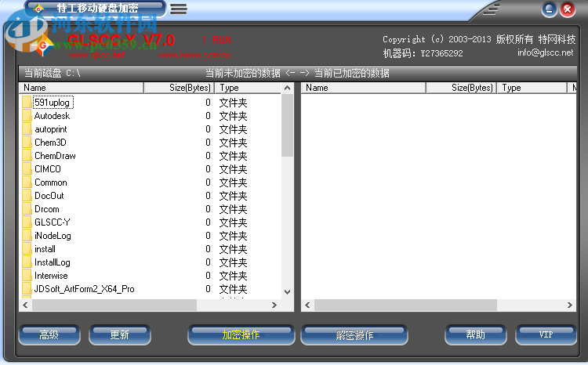Screen dimensions: 588x365
Task: Sort left list by Size(Bytes) column header
Action: 180,88
